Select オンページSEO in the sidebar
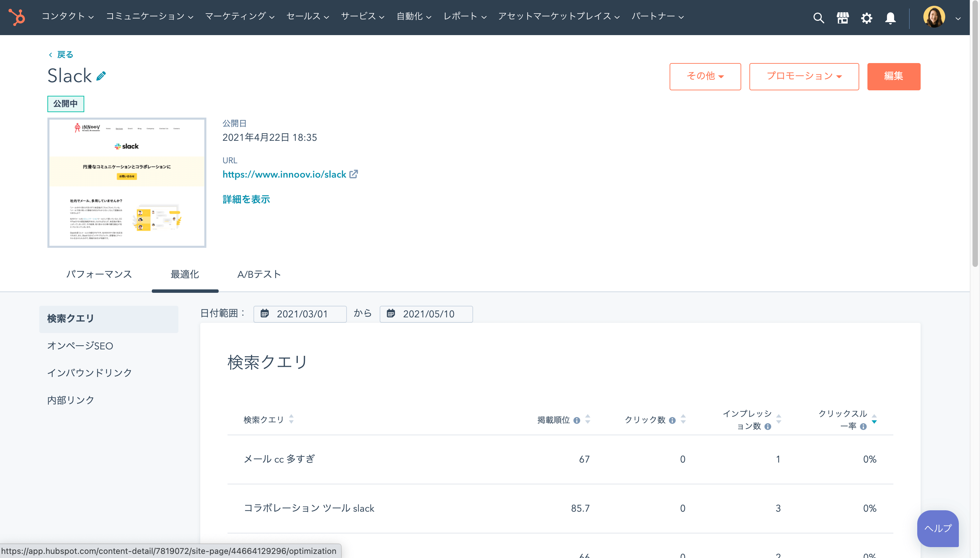 pos(80,346)
